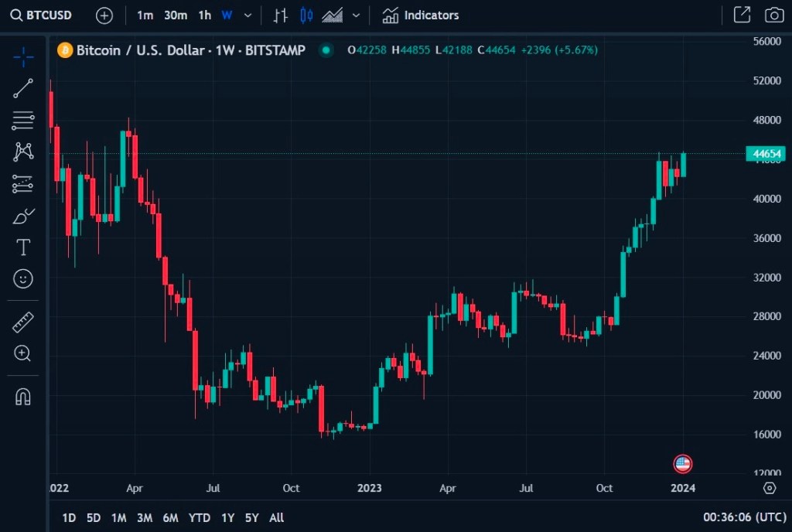Take a chart snapshot with camera icon
Screen dimensions: 792x532
(x=773, y=15)
